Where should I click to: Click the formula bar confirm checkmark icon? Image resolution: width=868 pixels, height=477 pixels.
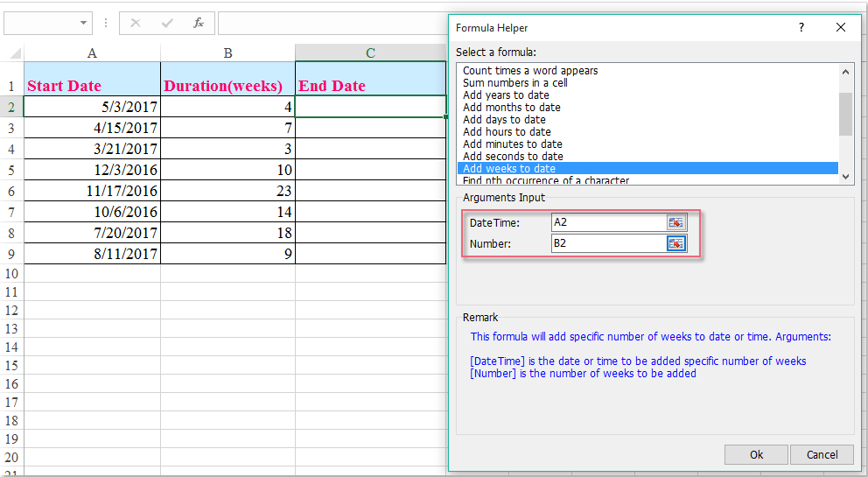(166, 23)
